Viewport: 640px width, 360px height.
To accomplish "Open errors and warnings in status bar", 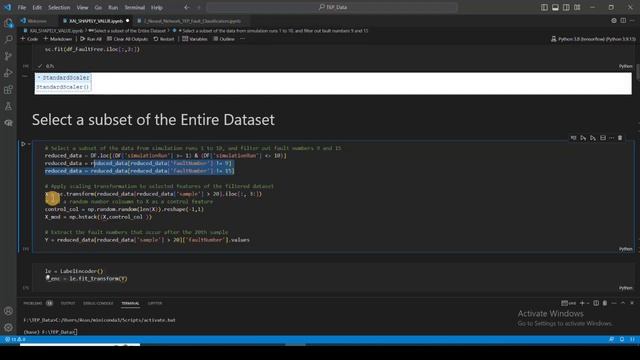I will coord(15,339).
